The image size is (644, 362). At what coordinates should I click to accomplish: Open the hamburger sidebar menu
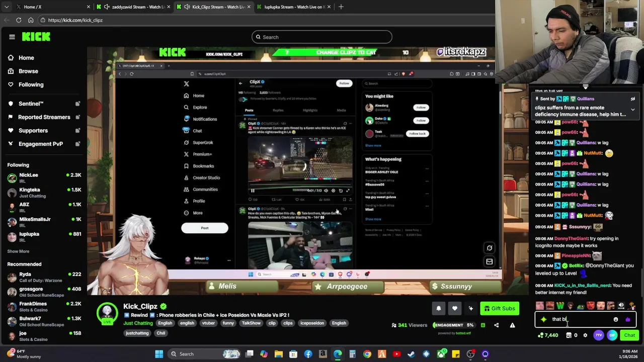[12, 37]
